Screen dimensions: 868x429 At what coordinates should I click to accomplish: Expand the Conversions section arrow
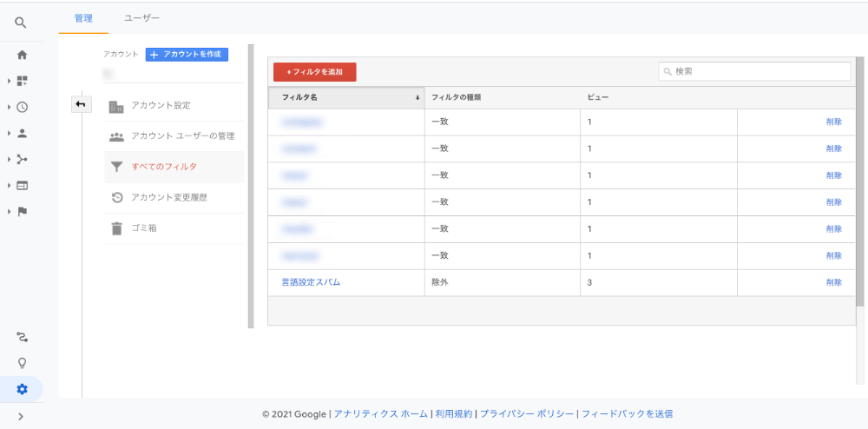(x=10, y=211)
